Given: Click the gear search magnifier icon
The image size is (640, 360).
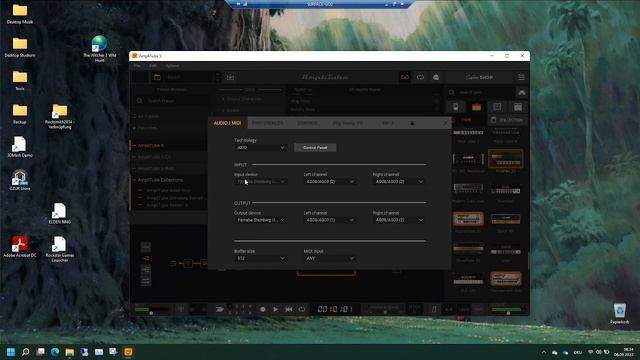Looking at the screenshot, I should click(452, 92).
